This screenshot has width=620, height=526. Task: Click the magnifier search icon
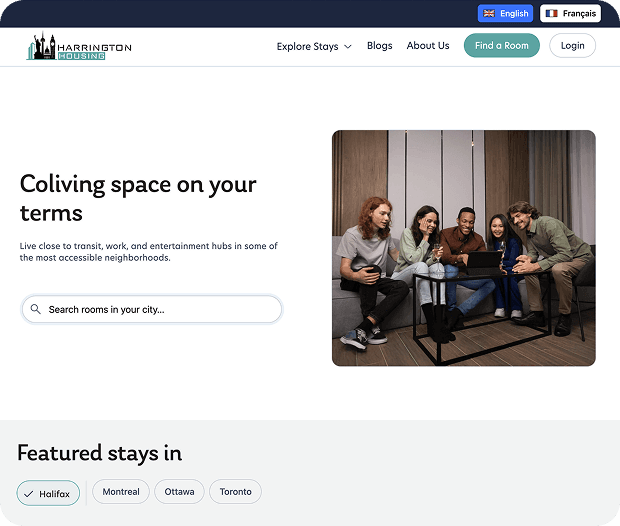click(x=36, y=309)
